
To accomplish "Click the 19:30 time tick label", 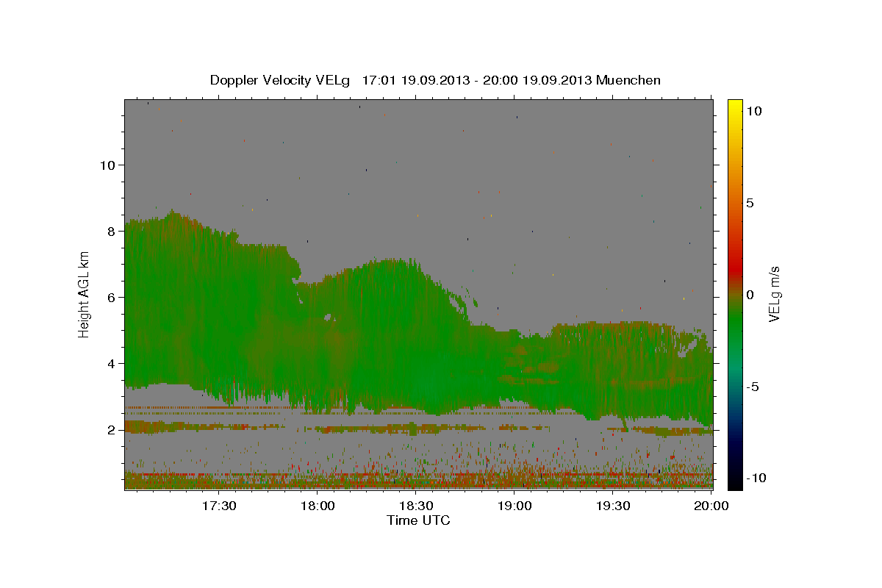I will (x=614, y=506).
